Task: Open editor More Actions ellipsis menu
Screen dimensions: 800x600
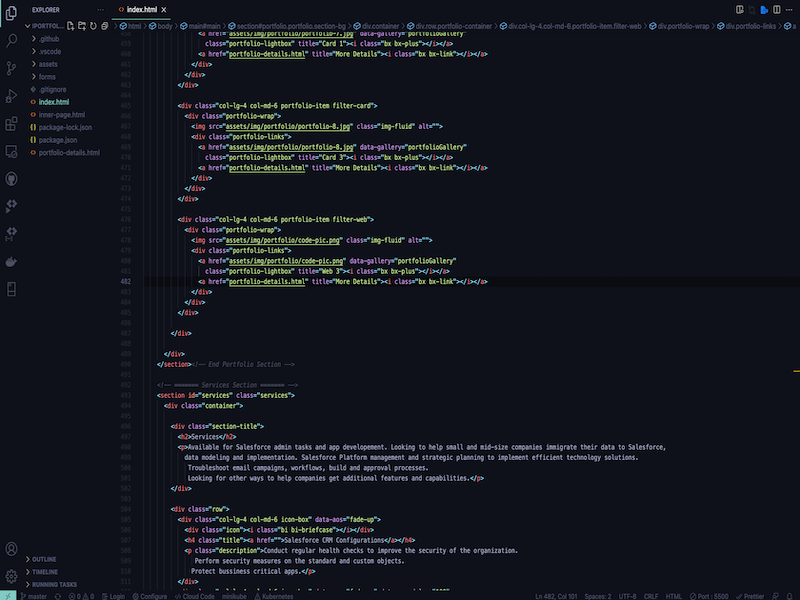Action: (x=789, y=10)
